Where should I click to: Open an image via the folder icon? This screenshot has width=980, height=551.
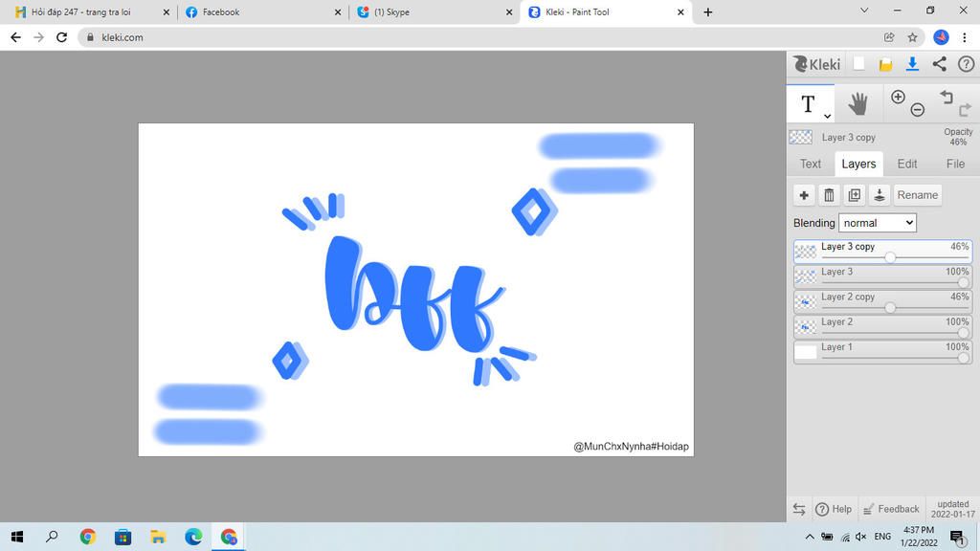885,64
